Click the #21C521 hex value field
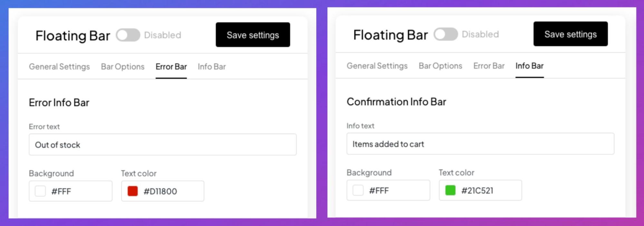This screenshot has width=644, height=226. coord(477,190)
